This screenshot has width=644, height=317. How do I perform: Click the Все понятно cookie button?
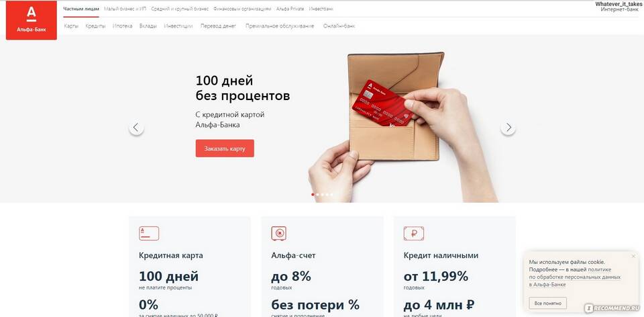click(x=547, y=303)
